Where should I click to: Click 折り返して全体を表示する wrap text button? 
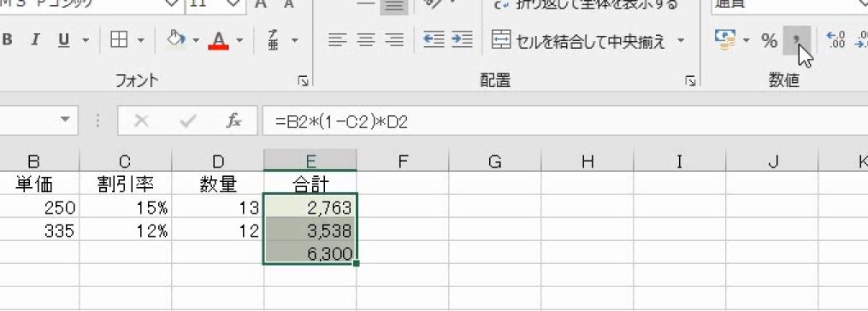[586, 4]
